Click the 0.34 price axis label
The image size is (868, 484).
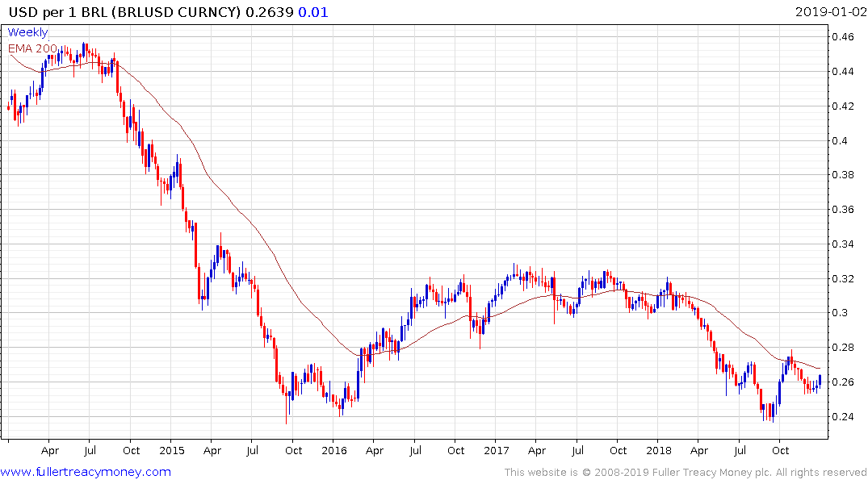pos(842,244)
